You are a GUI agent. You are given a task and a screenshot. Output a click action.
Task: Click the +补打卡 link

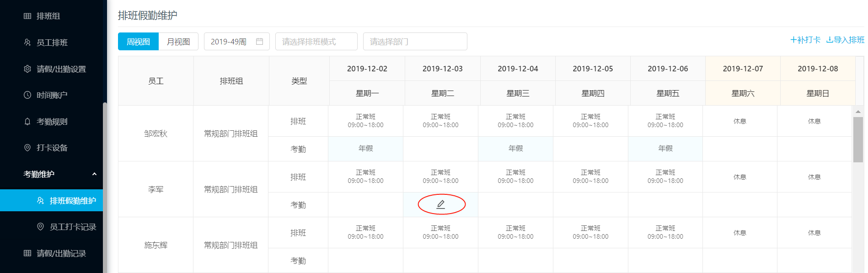(x=805, y=40)
